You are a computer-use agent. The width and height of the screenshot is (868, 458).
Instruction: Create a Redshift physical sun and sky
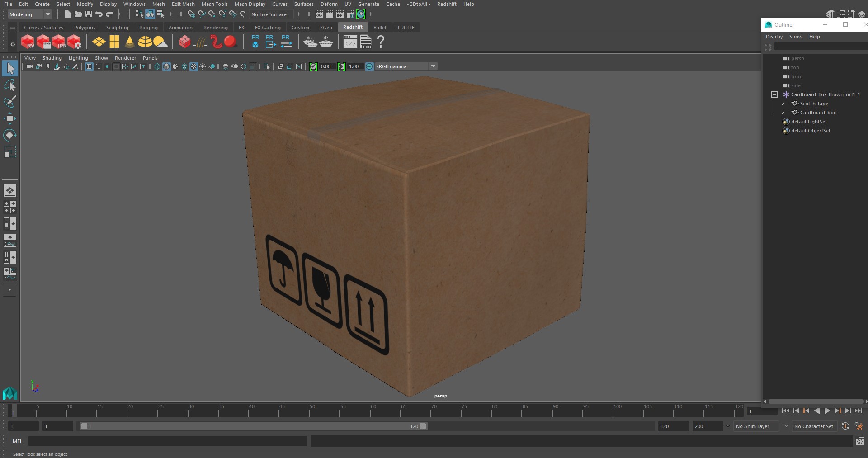[x=160, y=42]
